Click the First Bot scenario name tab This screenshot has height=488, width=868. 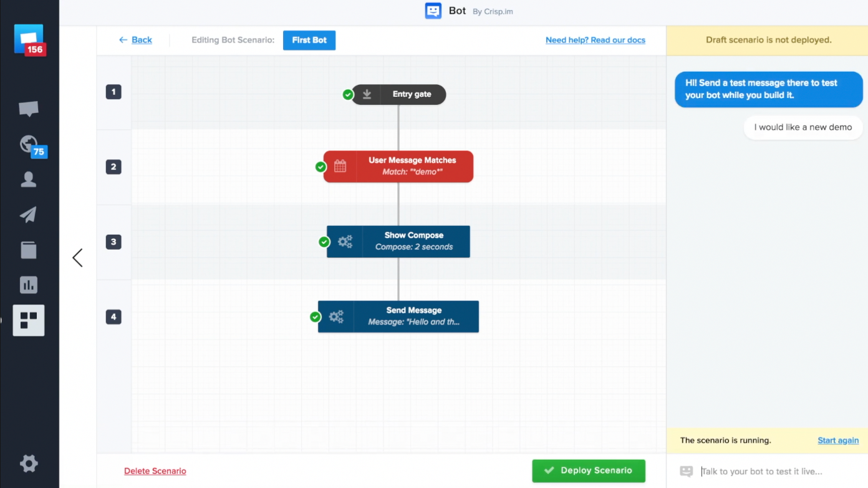(x=309, y=40)
